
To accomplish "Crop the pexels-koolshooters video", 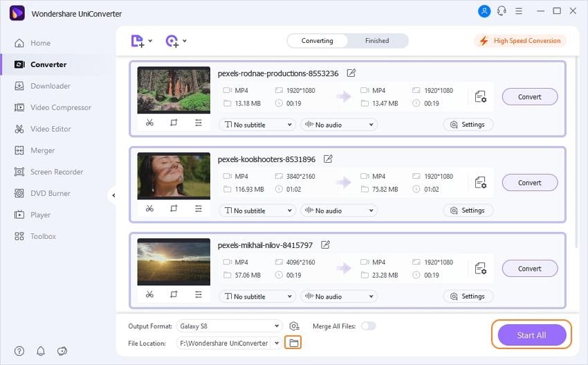I will (x=174, y=208).
